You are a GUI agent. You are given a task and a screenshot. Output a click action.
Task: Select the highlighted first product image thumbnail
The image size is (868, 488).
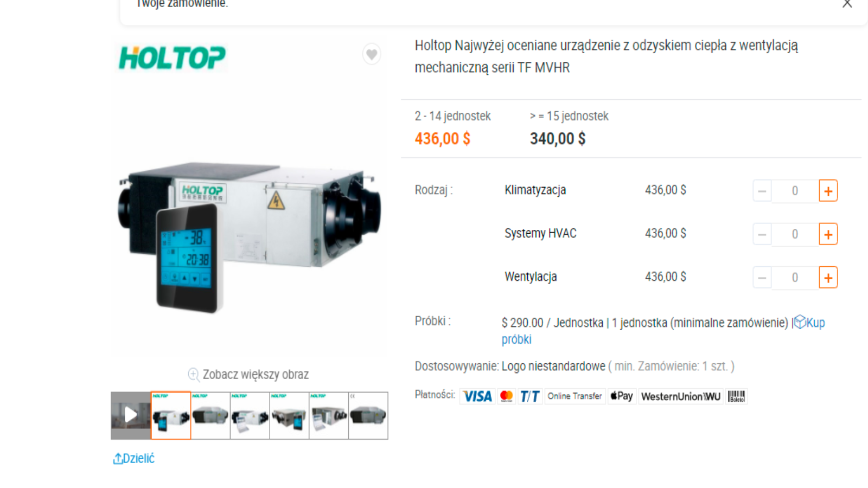pos(171,415)
